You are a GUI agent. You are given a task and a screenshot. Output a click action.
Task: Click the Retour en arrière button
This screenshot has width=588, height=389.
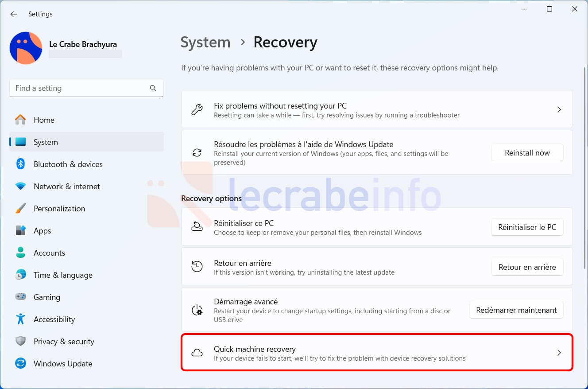[527, 267]
